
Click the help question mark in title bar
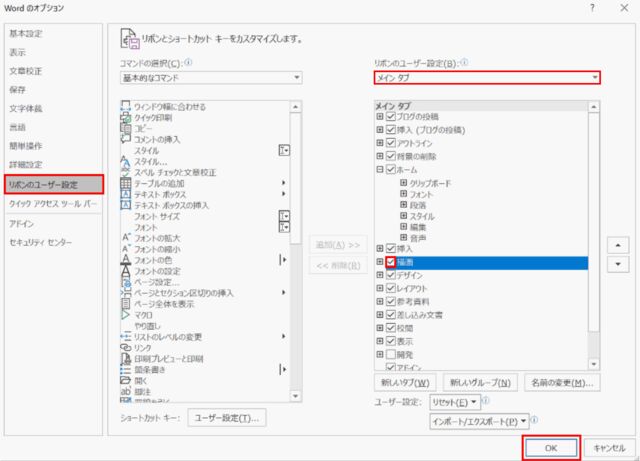(x=594, y=9)
